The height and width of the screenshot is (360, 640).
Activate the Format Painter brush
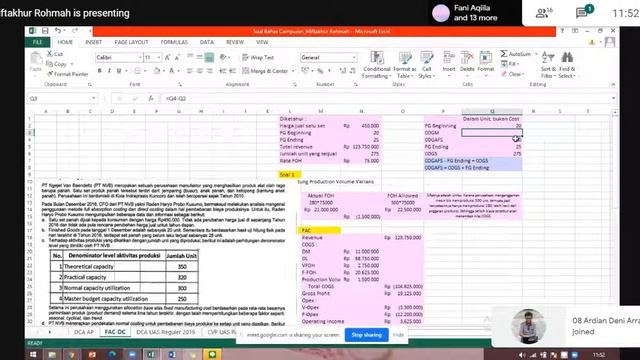click(67, 74)
